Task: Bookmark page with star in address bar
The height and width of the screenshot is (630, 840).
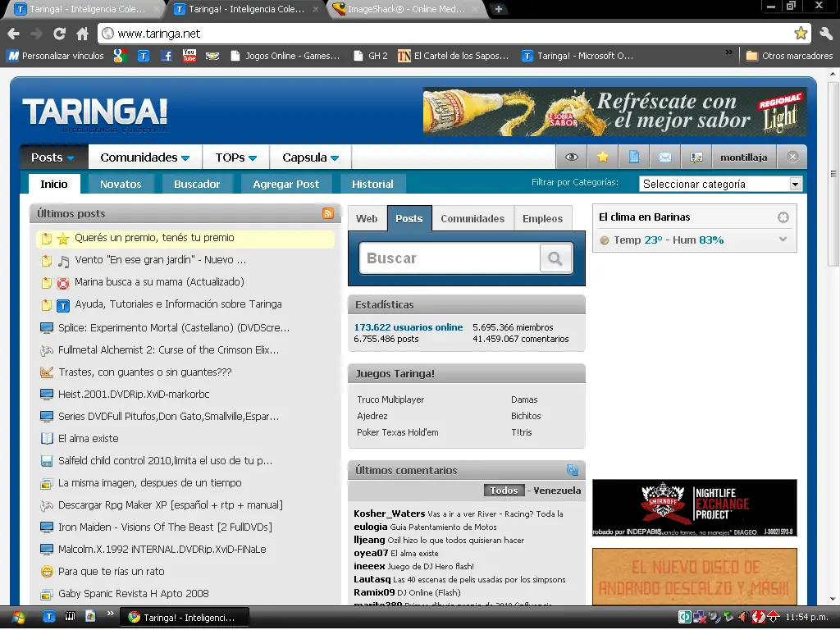Action: point(801,33)
